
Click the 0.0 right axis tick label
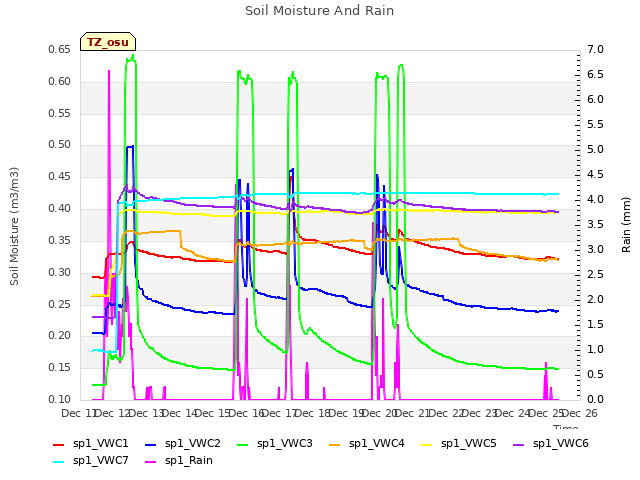coord(595,399)
